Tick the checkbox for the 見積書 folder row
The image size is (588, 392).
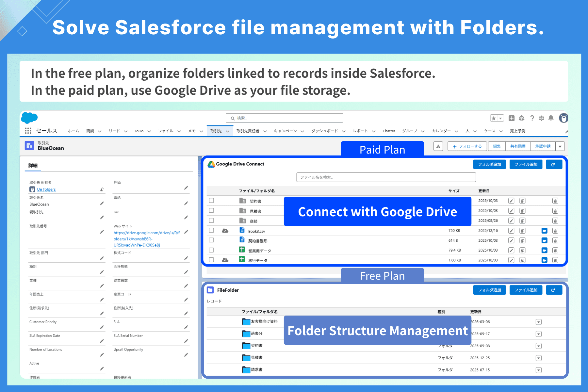click(211, 211)
